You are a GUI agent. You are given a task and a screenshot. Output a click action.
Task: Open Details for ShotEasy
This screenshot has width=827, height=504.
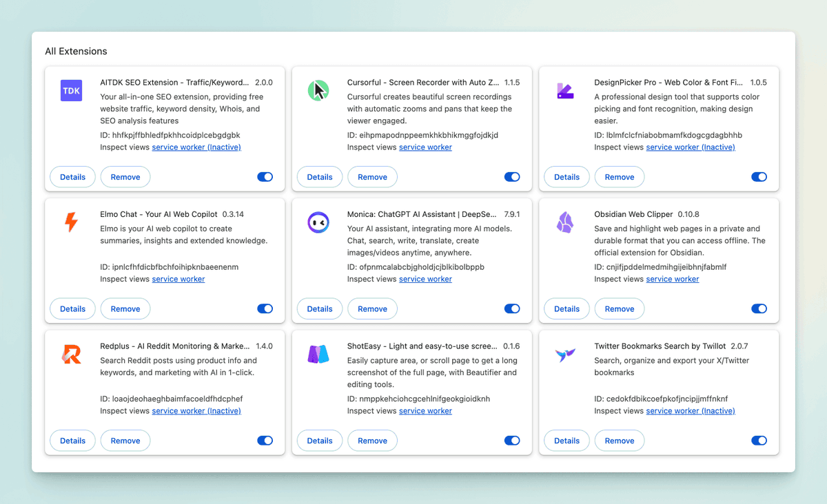click(320, 441)
